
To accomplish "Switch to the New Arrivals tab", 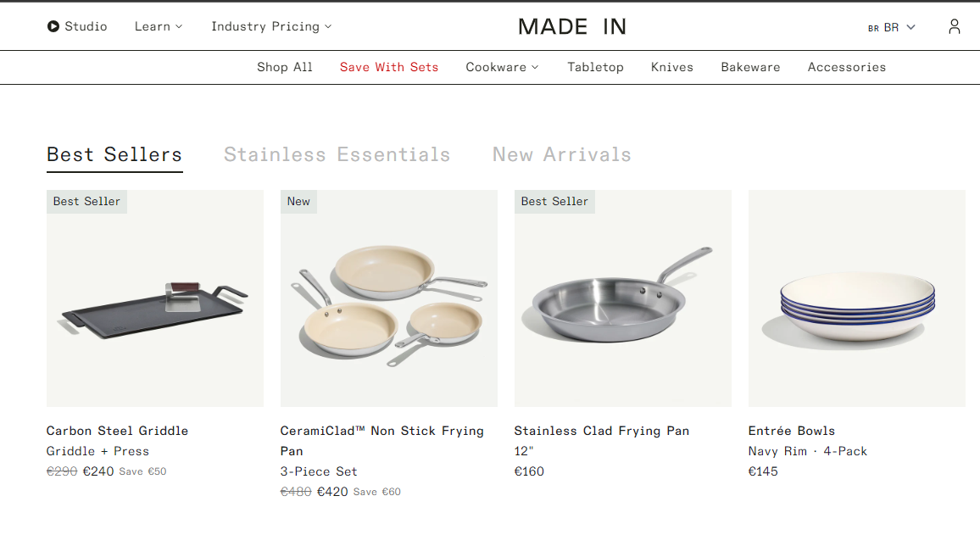I will tap(561, 154).
